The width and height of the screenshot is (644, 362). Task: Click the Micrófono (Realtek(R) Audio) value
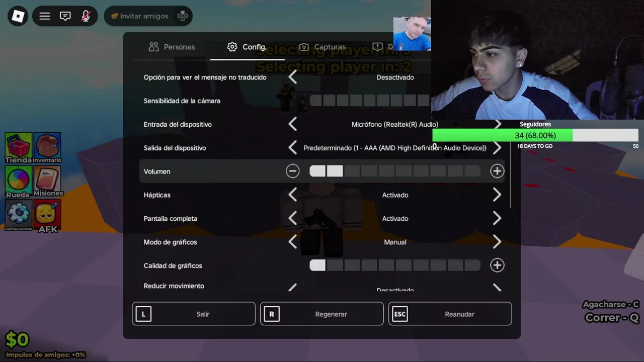[x=395, y=124]
